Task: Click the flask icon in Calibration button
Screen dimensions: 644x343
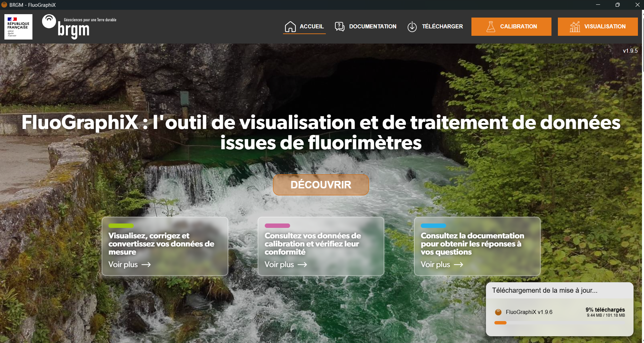Action: [x=491, y=26]
